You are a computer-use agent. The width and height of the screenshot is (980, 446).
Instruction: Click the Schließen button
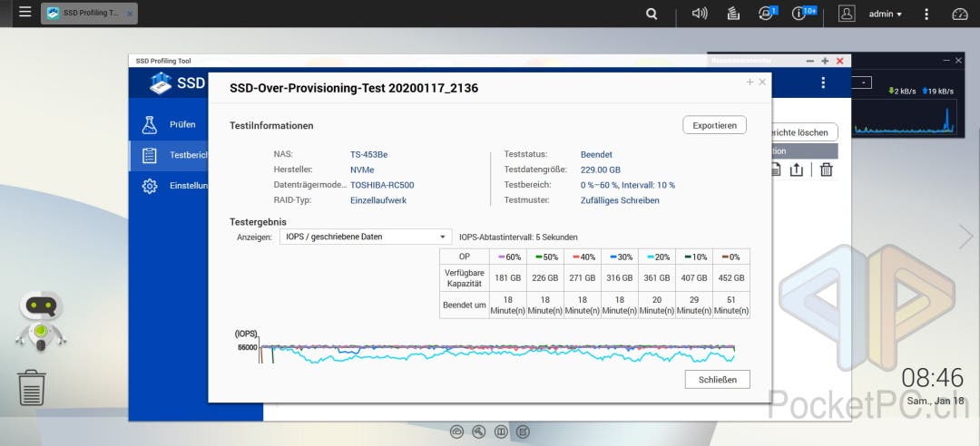717,379
